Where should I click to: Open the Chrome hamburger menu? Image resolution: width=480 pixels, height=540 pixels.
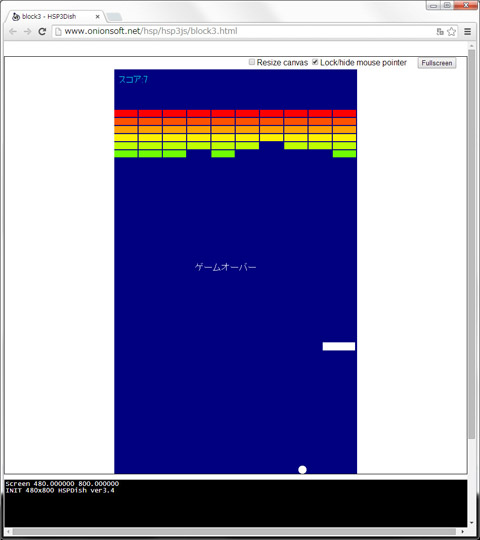click(x=467, y=31)
